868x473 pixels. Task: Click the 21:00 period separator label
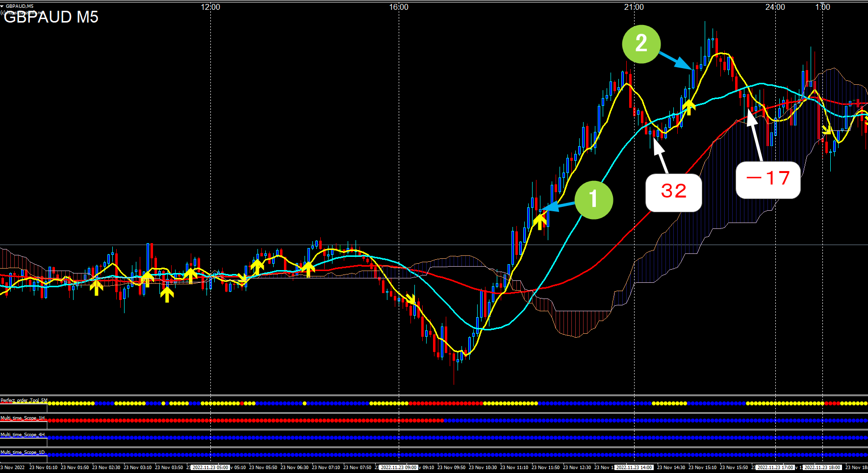tap(634, 7)
